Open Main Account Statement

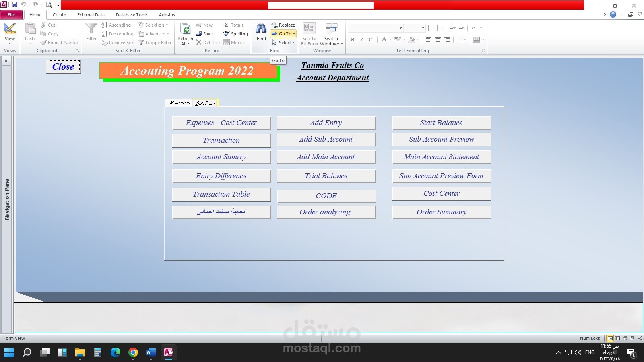click(x=442, y=157)
